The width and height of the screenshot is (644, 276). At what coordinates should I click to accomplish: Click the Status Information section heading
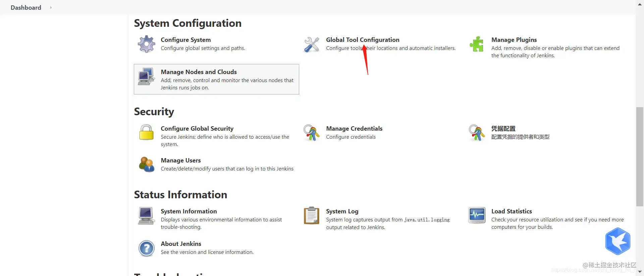[x=180, y=195]
